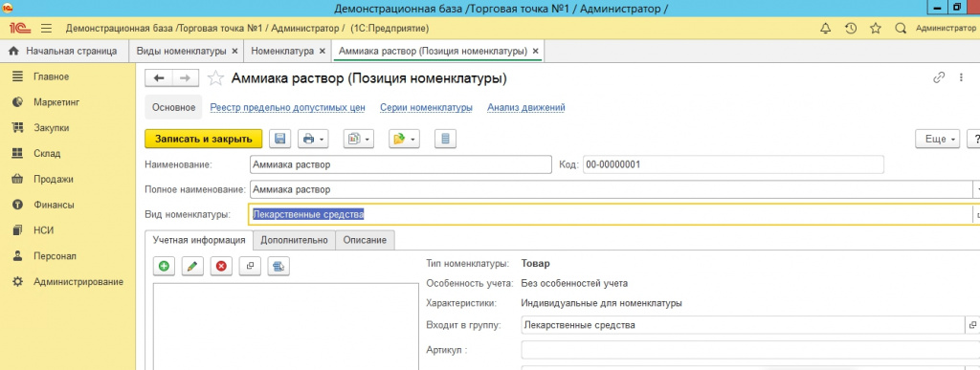Click the Администратор user name
The image size is (980, 370).
point(946,28)
